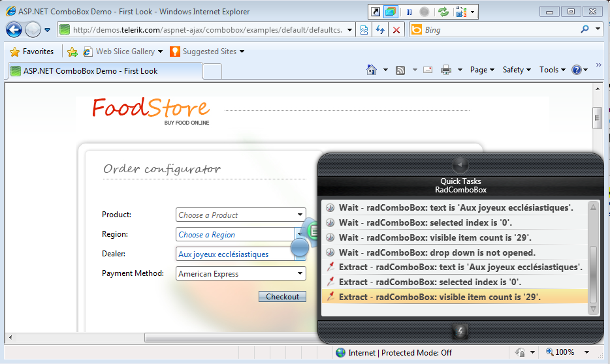This screenshot has width=610, height=364.
Task: Open Print options dropdown arrow
Action: coord(460,70)
